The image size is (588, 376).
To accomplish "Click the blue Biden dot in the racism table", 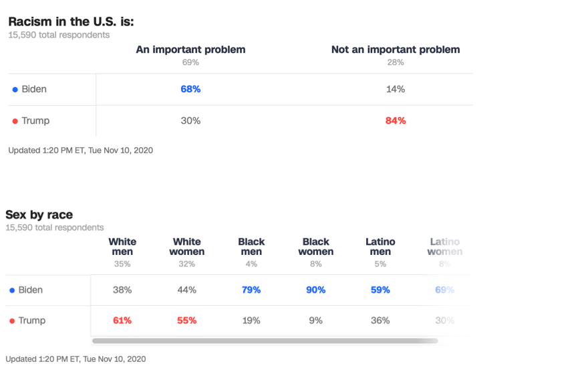I will click(x=15, y=90).
